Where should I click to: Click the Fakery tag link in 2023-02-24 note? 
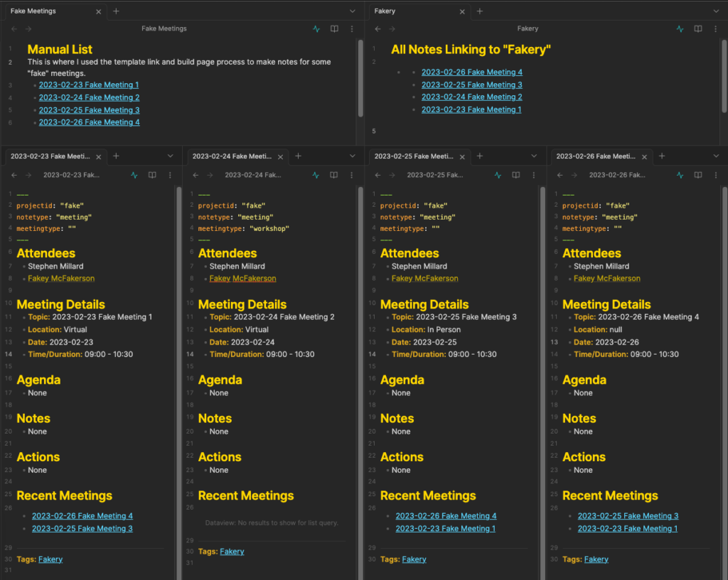[x=232, y=552]
